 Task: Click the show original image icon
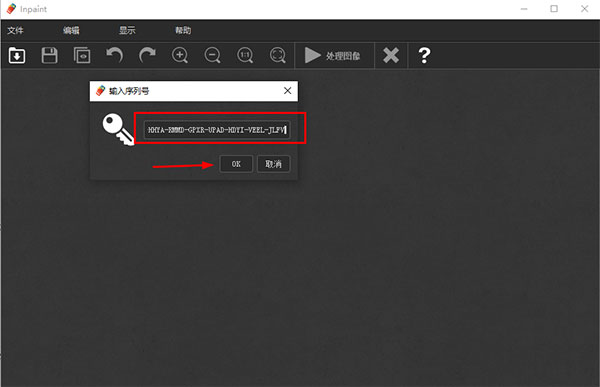pos(82,56)
